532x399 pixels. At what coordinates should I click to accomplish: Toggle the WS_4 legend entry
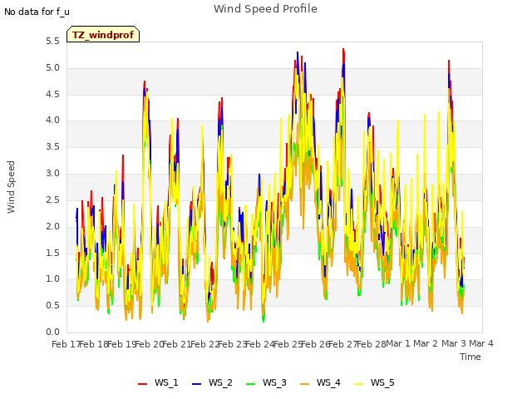click(x=320, y=382)
